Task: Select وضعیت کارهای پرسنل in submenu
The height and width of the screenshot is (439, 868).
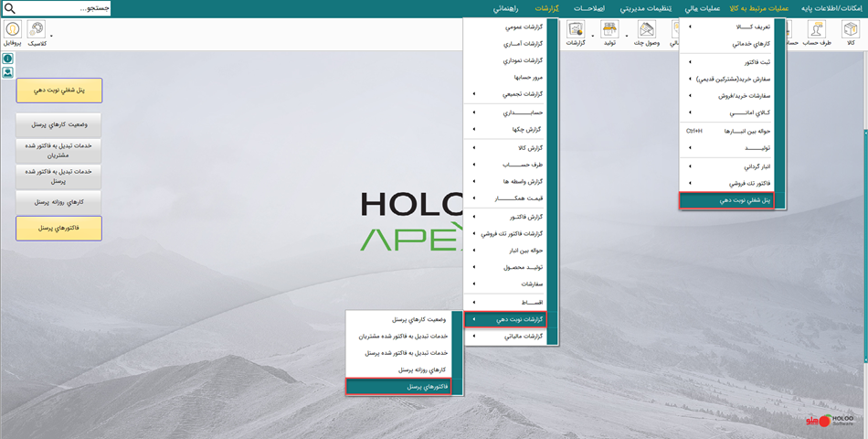Action: [x=398, y=319]
